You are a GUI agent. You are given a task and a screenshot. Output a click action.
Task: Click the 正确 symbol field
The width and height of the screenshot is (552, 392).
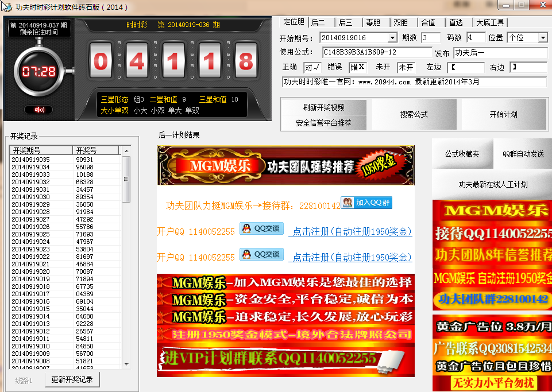(x=312, y=67)
